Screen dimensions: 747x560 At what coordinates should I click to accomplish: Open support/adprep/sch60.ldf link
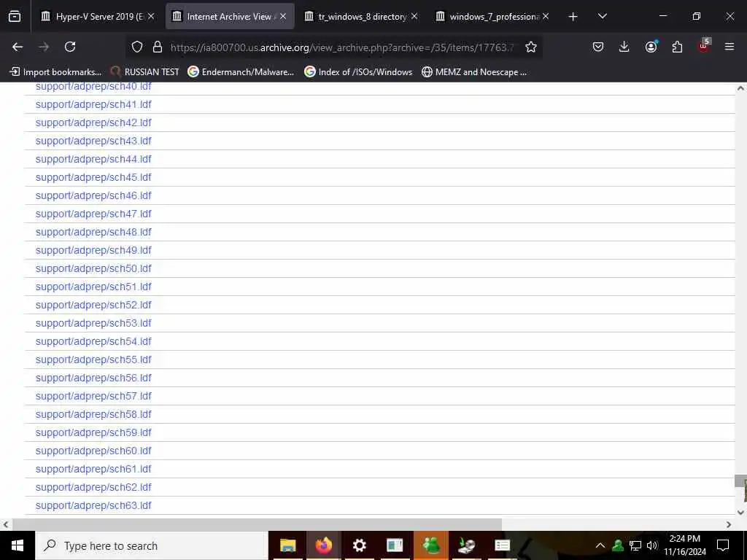93,451
